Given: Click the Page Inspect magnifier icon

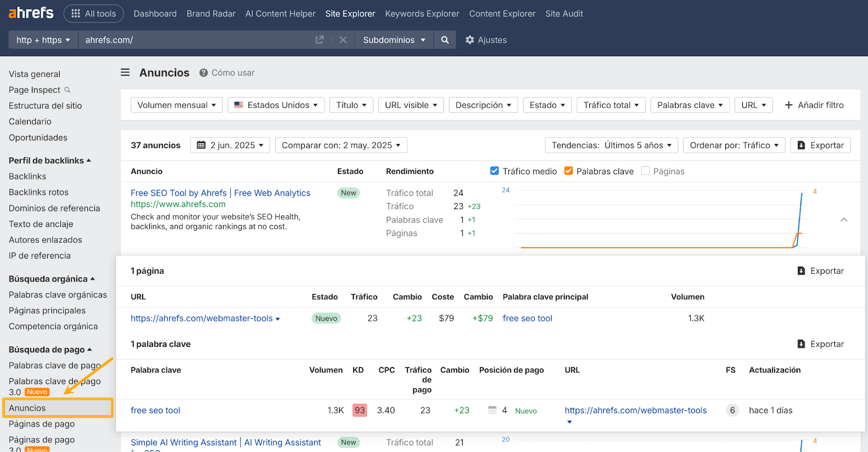Looking at the screenshot, I should tap(67, 89).
